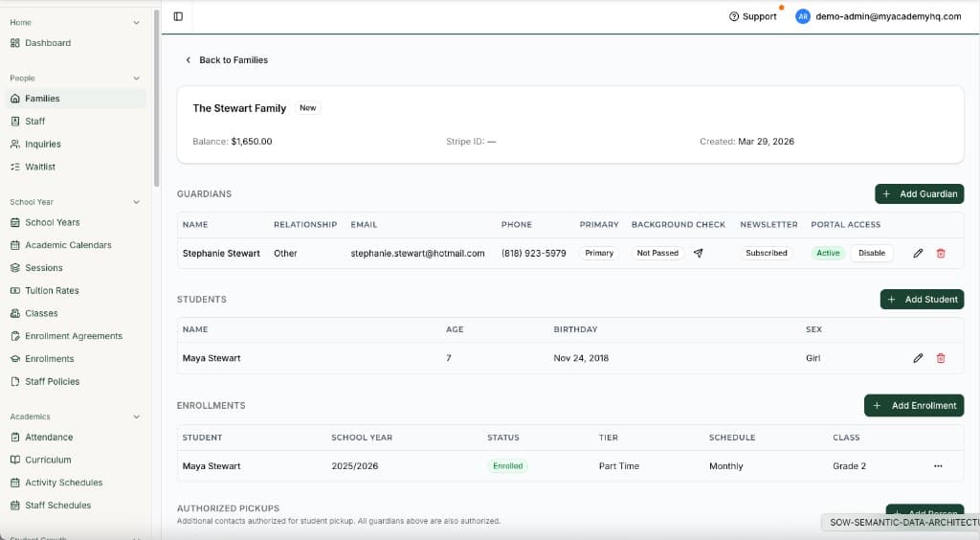Edit student Maya Stewart with pencil icon

918,358
